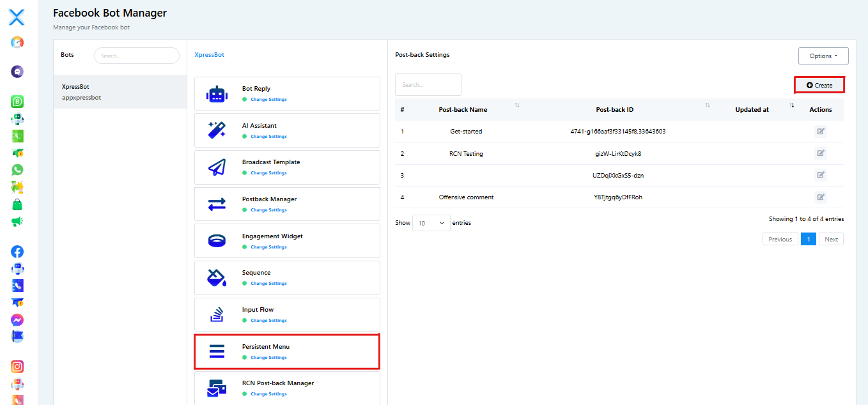Click the Bots search field
868x405 pixels.
[x=136, y=56]
